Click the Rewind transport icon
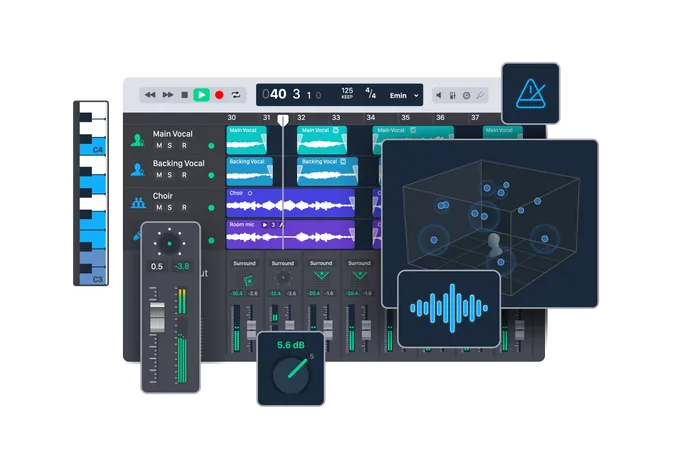675x450 pixels. [150, 94]
